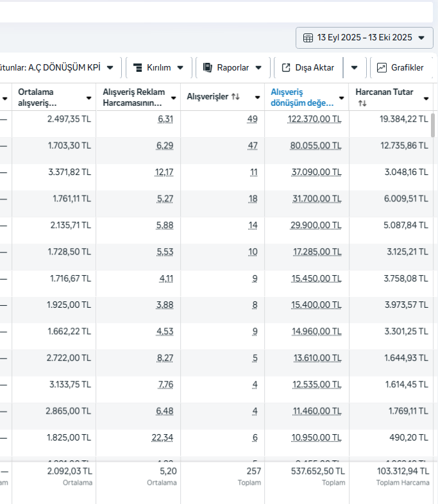438x504 pixels.
Task: Sort by Alışverişler column arrows icon
Action: (236, 97)
